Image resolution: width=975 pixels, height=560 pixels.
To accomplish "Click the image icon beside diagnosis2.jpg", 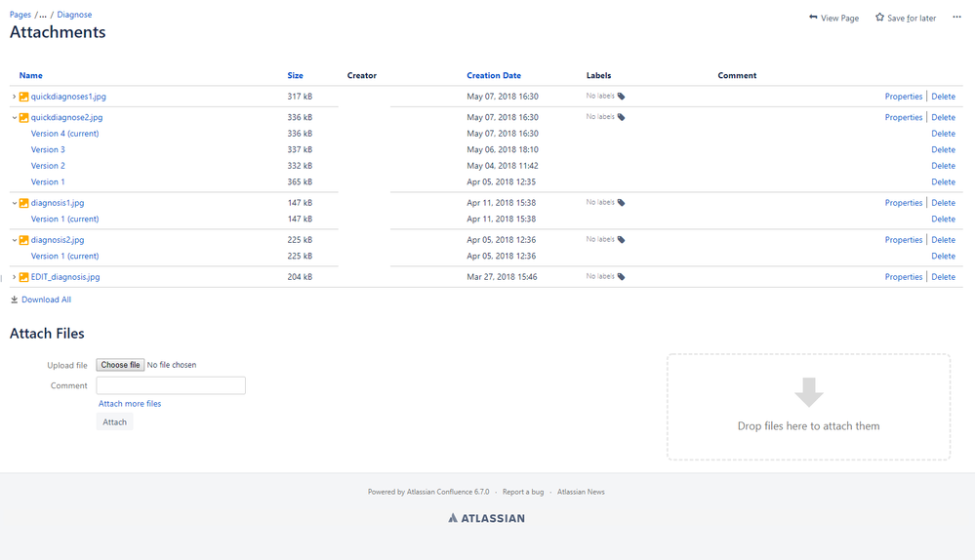I will point(23,240).
